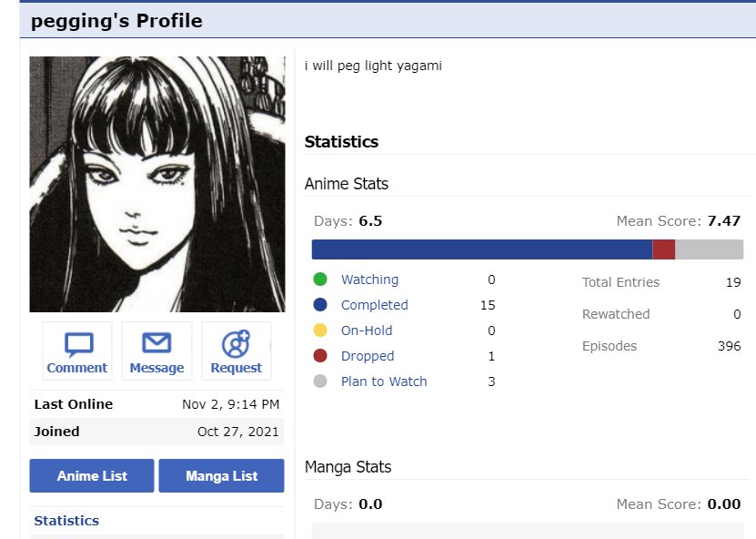Open the Completed anime link
Screen dimensions: 756x539
[x=374, y=305]
